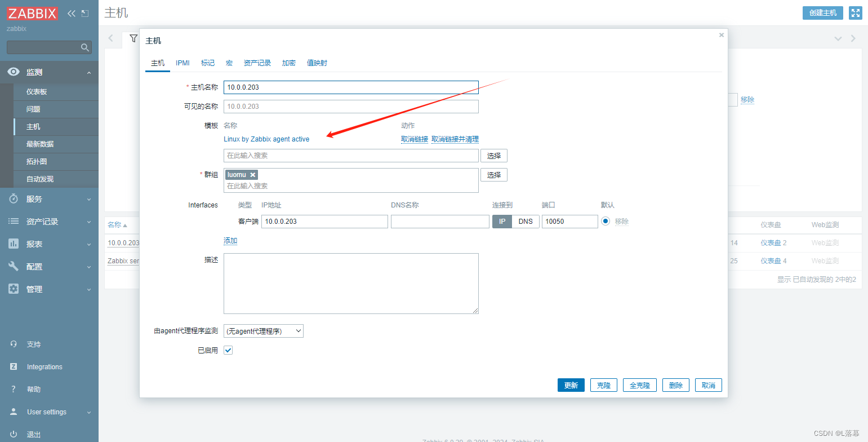Click 取消链接并清理 link

point(455,139)
